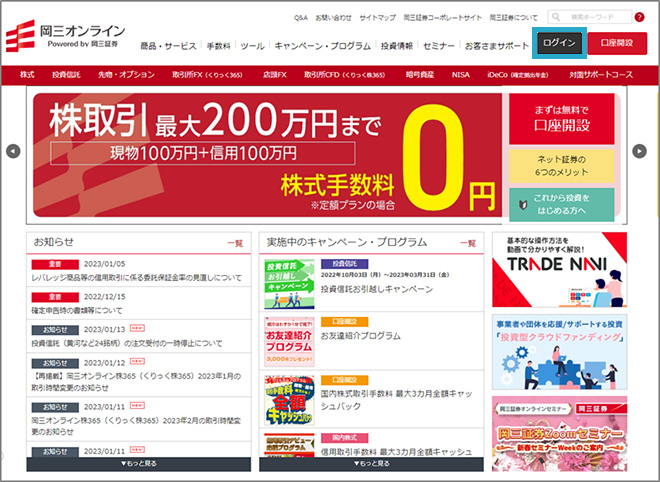The image size is (660, 482).
Task: Click 全額キャッシュバック thumbnail image
Action: click(289, 400)
